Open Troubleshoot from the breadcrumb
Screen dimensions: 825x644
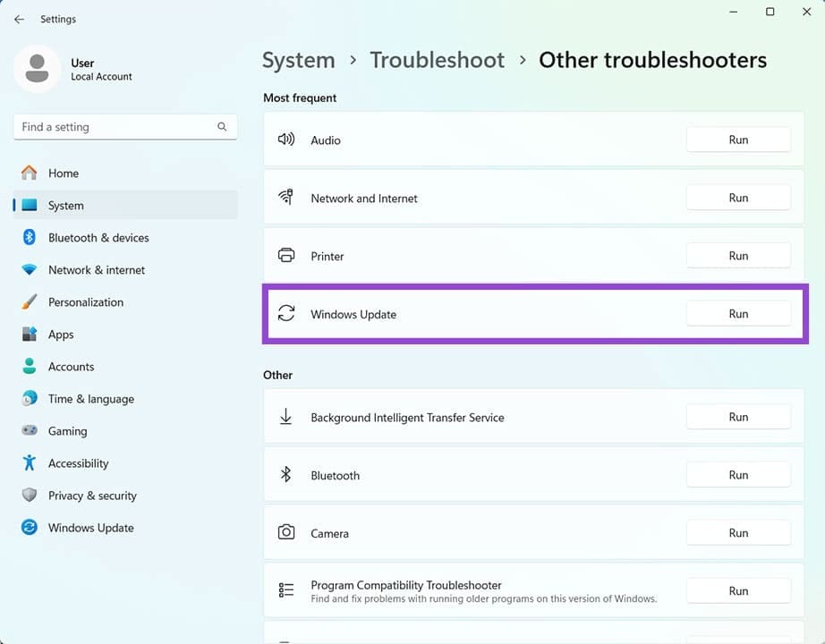click(x=437, y=59)
